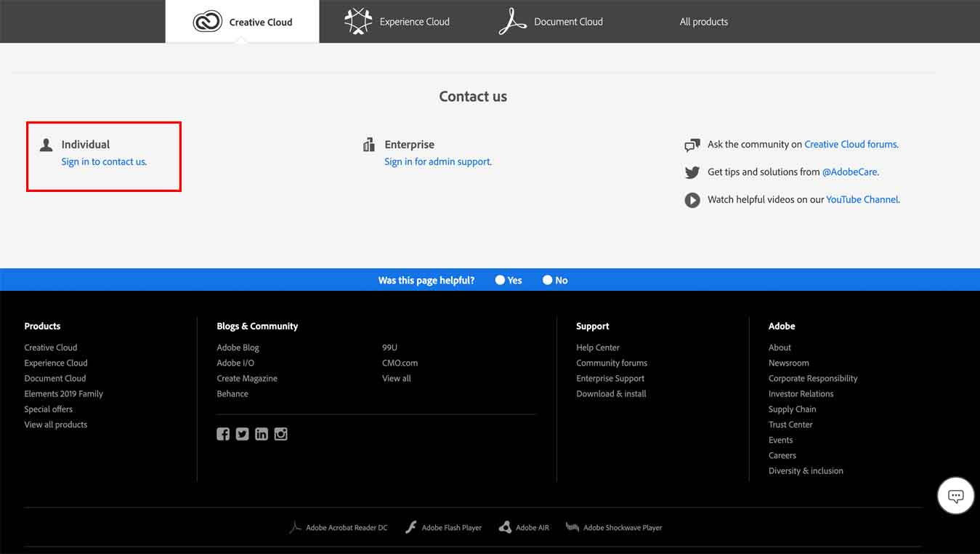The height and width of the screenshot is (554, 980).
Task: Open the Creative Cloud forums link
Action: [x=850, y=144]
